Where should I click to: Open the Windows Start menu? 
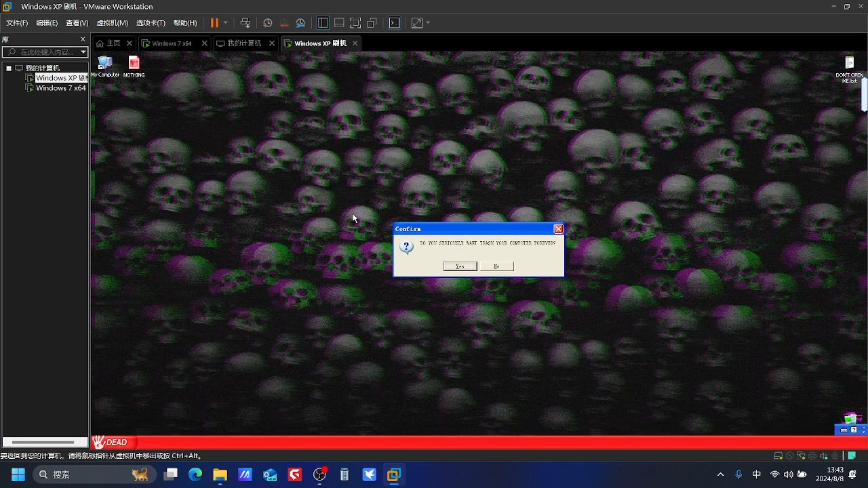(18, 474)
